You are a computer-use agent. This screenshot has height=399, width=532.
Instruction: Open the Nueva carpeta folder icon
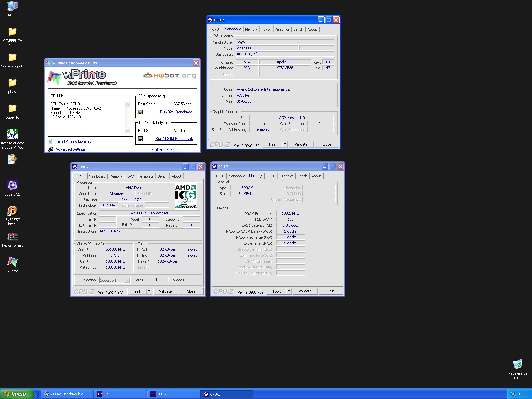click(12, 57)
